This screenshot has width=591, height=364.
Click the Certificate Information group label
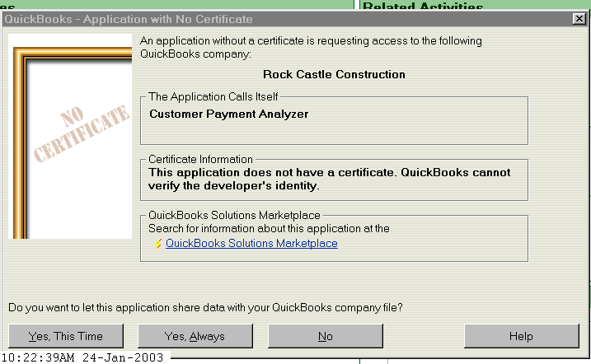(200, 159)
